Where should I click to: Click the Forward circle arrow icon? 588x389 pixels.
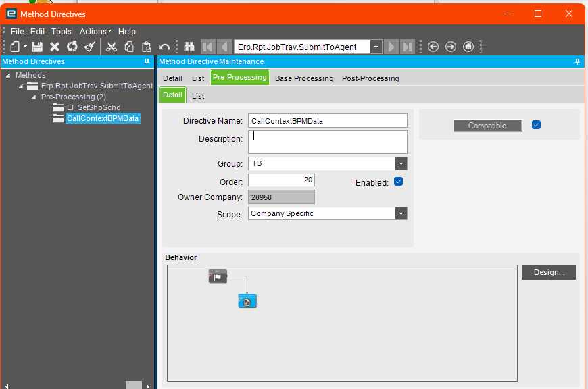pos(451,47)
